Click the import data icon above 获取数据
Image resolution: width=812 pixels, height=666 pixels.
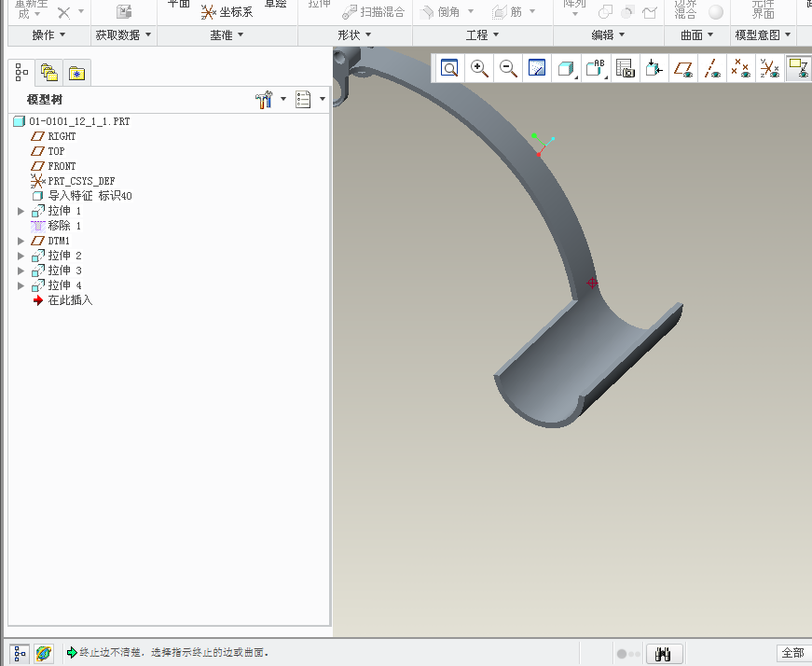(x=124, y=11)
